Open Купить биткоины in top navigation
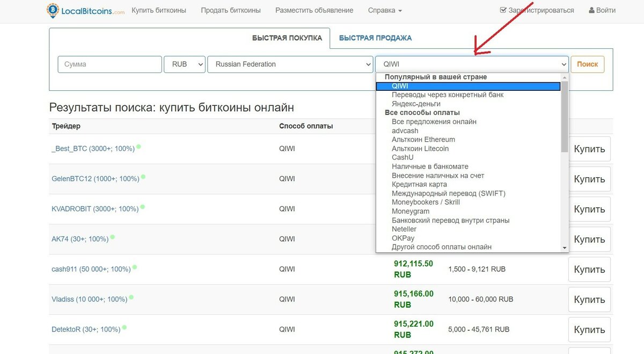 point(159,10)
